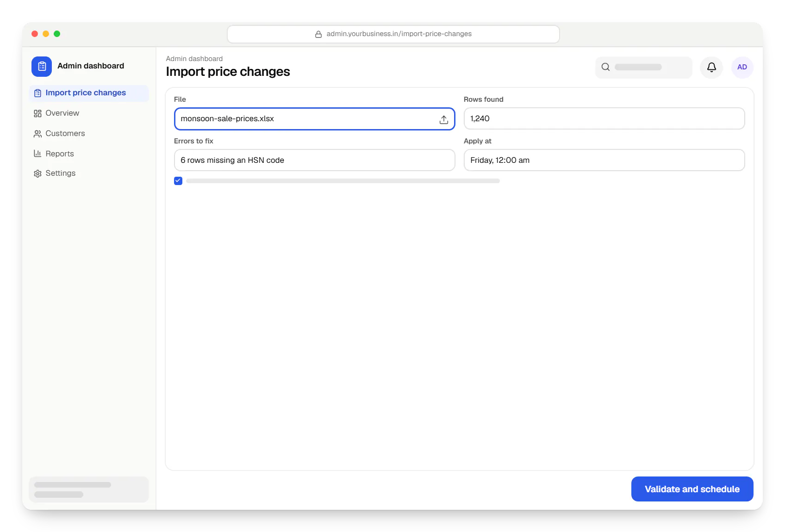785x532 pixels.
Task: Minimize the window with yellow button
Action: [46, 34]
